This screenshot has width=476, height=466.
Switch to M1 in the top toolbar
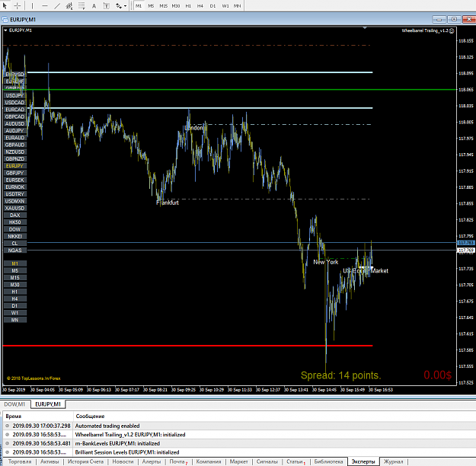[139, 6]
